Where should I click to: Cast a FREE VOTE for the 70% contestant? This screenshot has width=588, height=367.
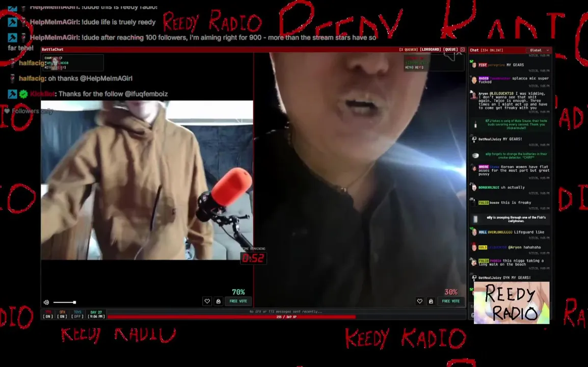pos(238,301)
